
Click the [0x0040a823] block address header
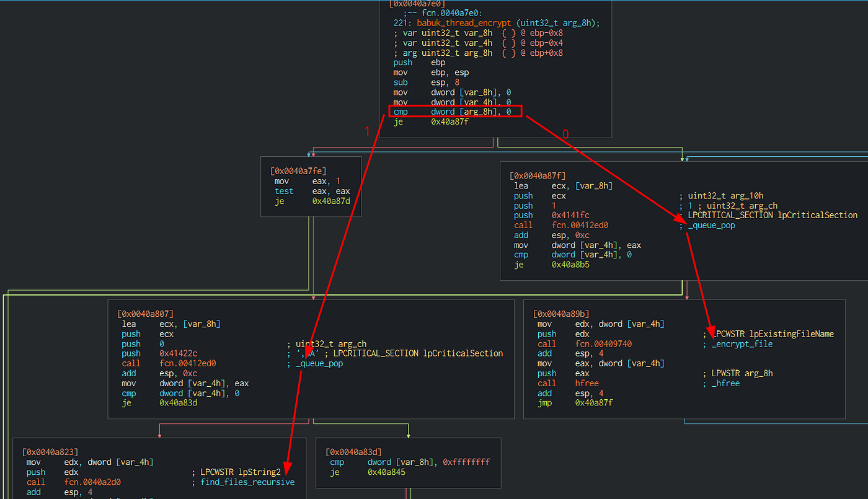click(x=50, y=453)
